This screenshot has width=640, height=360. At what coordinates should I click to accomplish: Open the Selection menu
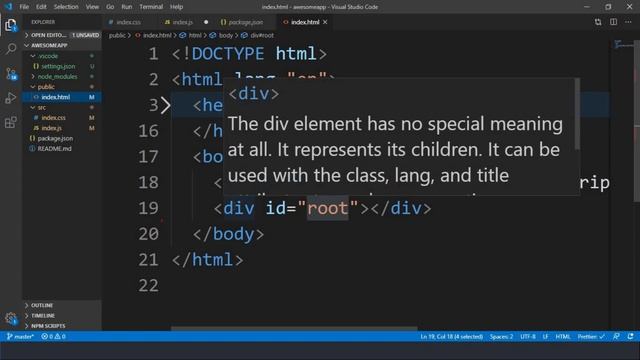click(66, 7)
